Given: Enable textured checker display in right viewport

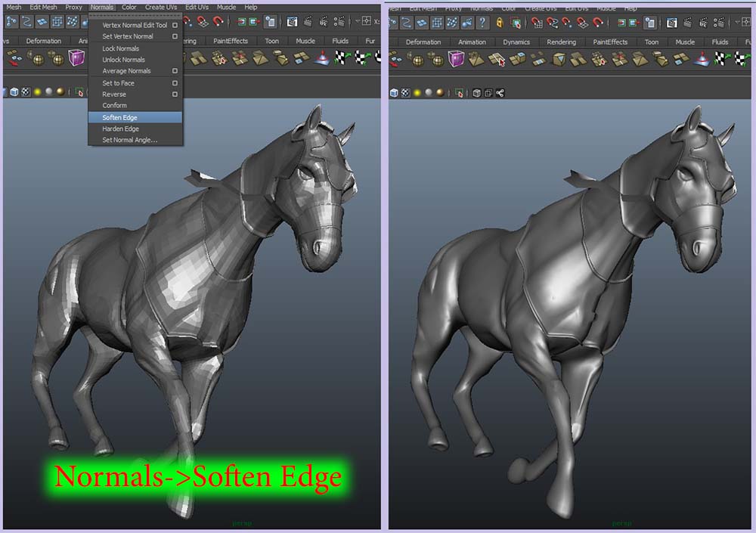Looking at the screenshot, I should click(405, 92).
